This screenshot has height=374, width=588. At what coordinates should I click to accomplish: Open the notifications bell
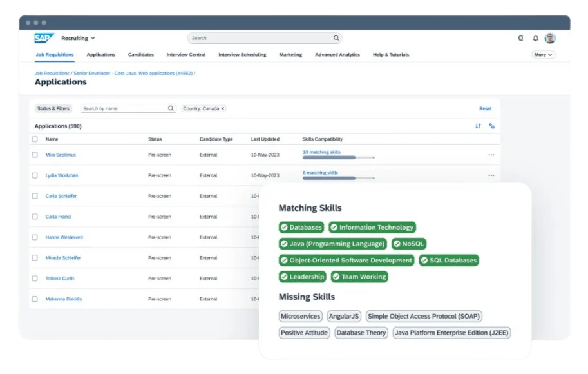click(x=535, y=38)
